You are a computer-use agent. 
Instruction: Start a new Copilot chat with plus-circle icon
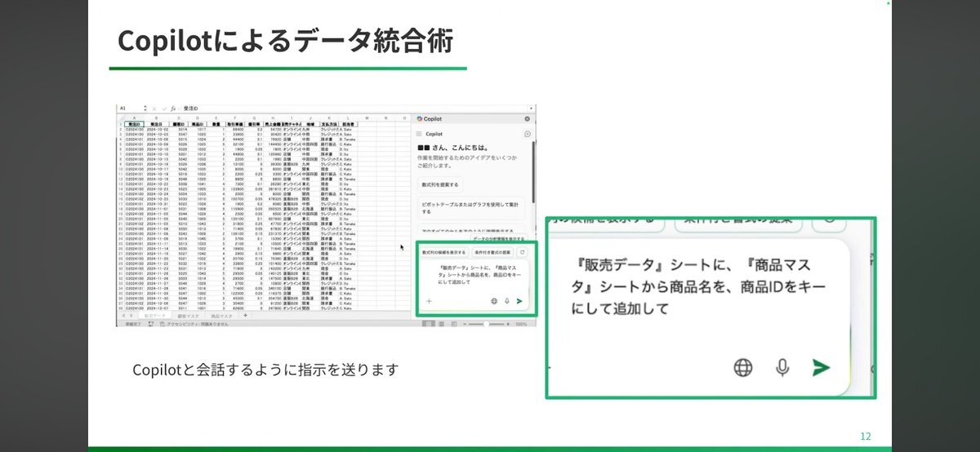click(528, 134)
